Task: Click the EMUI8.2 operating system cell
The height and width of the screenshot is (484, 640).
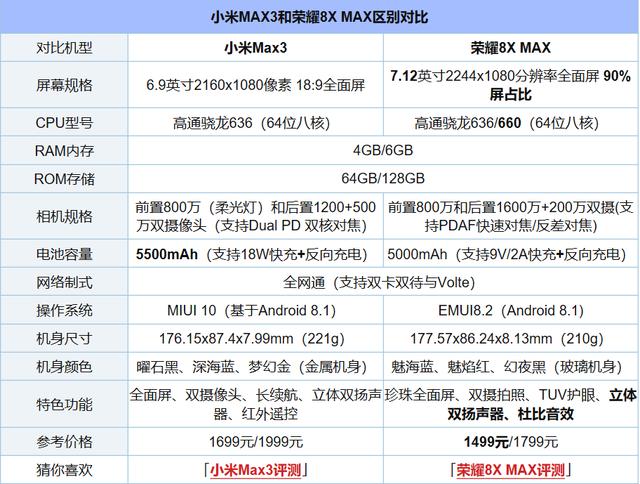Action: [x=511, y=310]
